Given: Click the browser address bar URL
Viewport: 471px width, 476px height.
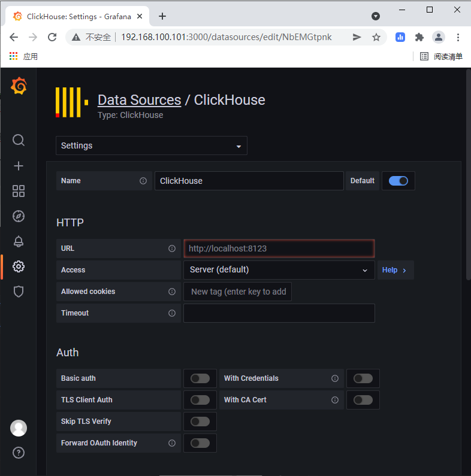Looking at the screenshot, I should [x=226, y=37].
